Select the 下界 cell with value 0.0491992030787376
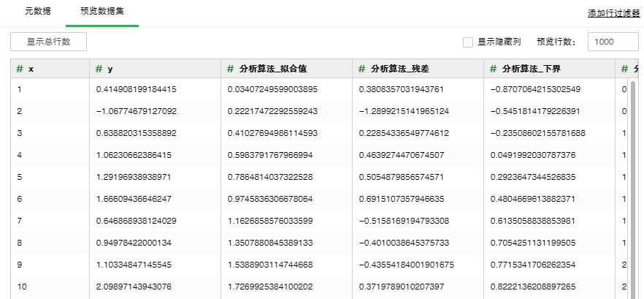Viewport: 644px width, 299px height. (533, 155)
